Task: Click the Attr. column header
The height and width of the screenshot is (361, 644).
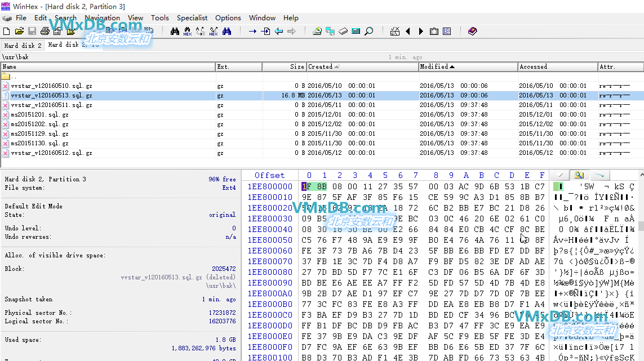Action: 620,66
